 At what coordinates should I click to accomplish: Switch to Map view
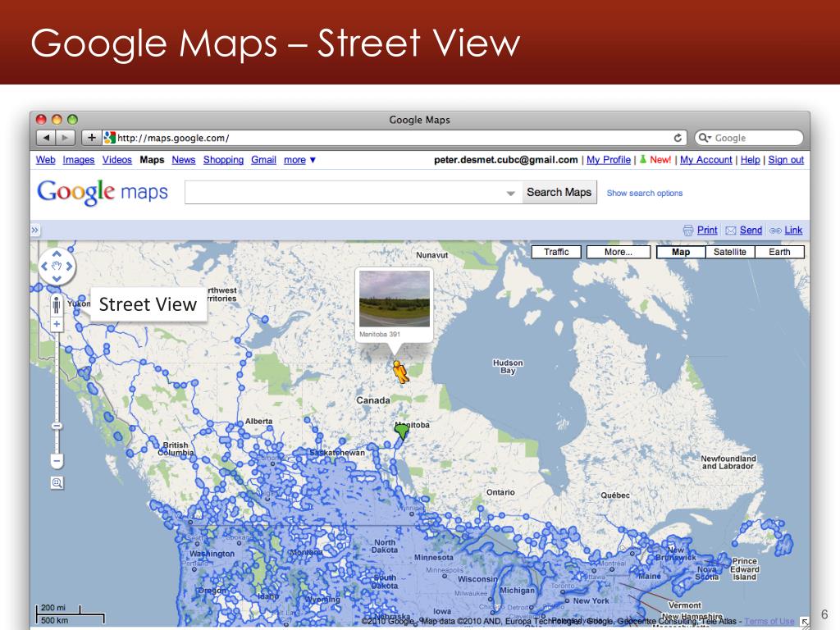pyautogui.click(x=681, y=252)
